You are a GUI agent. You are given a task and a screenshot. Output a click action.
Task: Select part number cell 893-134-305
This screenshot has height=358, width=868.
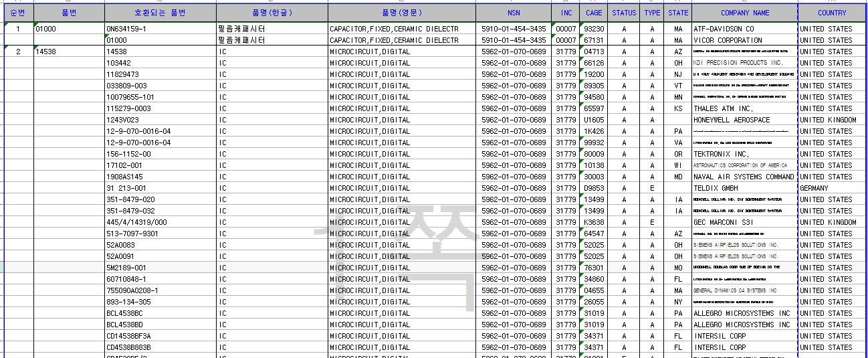(x=160, y=302)
